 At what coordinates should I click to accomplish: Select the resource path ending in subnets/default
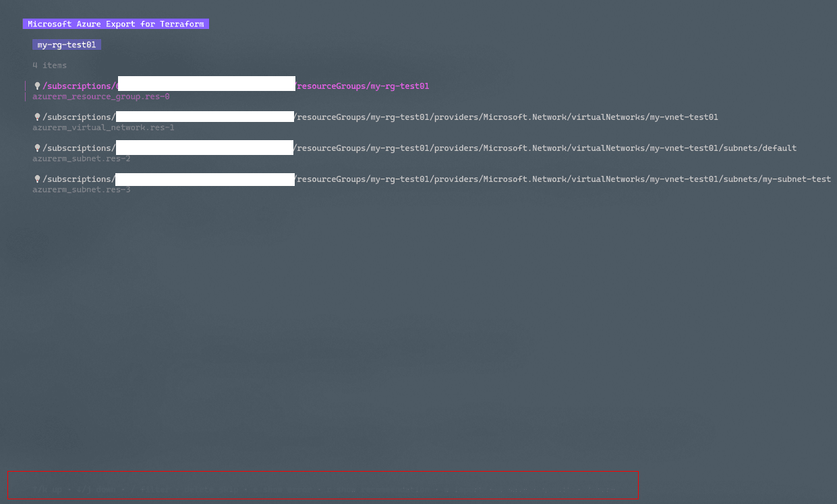coord(420,148)
